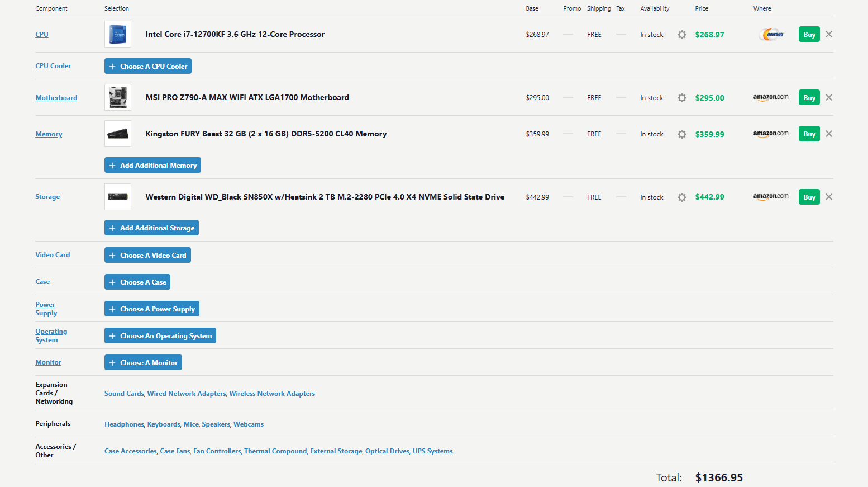Choose a Power Supply
The image size is (868, 487).
coord(152,309)
